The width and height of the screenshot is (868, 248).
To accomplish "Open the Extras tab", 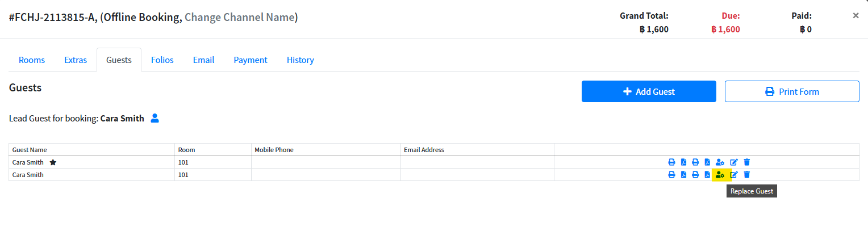I will [x=76, y=60].
